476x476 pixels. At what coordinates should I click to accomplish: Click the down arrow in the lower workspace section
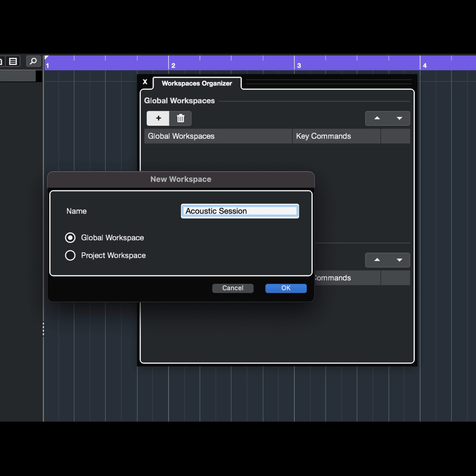click(399, 260)
